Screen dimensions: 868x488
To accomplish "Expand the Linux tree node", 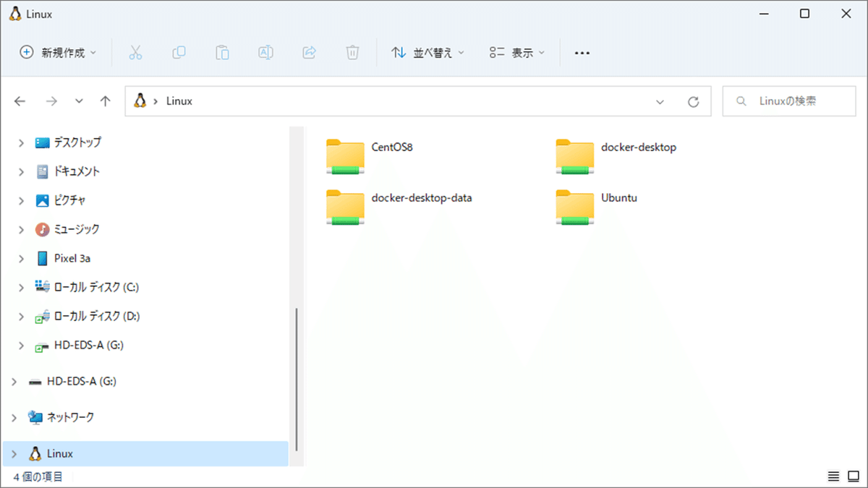I will coord(14,453).
